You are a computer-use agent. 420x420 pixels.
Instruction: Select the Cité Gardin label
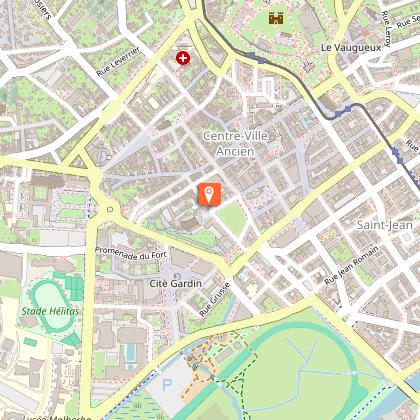(175, 284)
